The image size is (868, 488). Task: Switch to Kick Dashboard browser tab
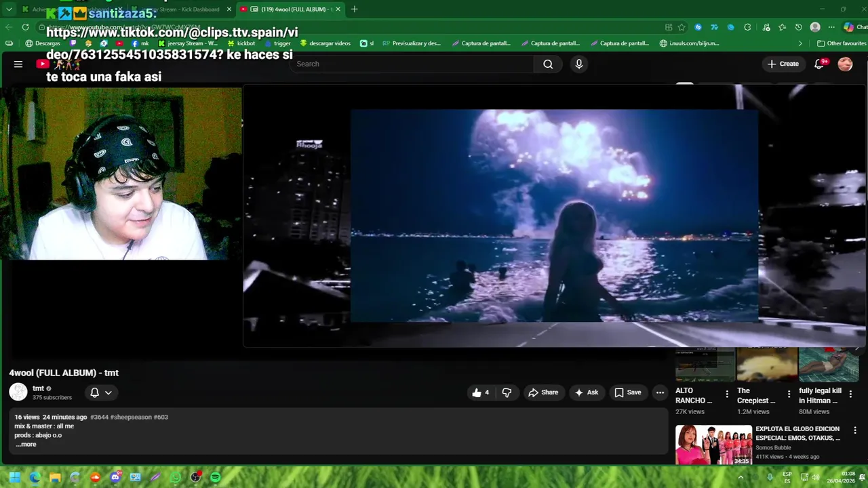(180, 9)
